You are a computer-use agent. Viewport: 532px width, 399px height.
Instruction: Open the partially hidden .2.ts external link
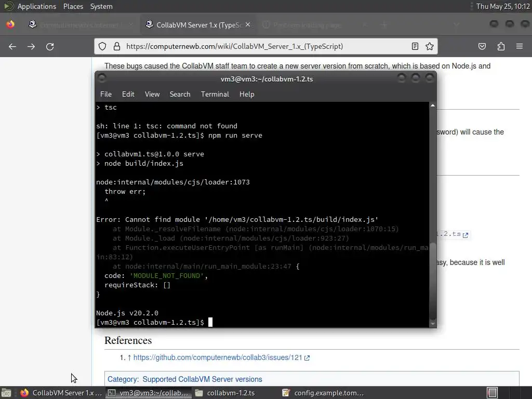point(453,234)
